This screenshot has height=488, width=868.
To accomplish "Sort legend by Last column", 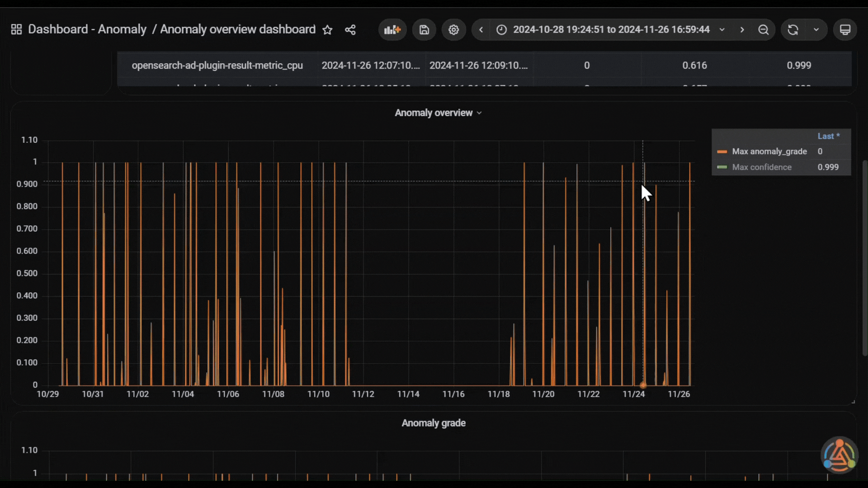I will coord(828,136).
